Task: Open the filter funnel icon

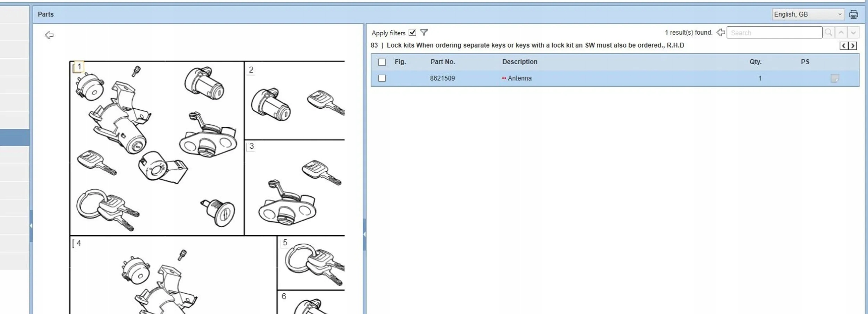Action: [424, 32]
